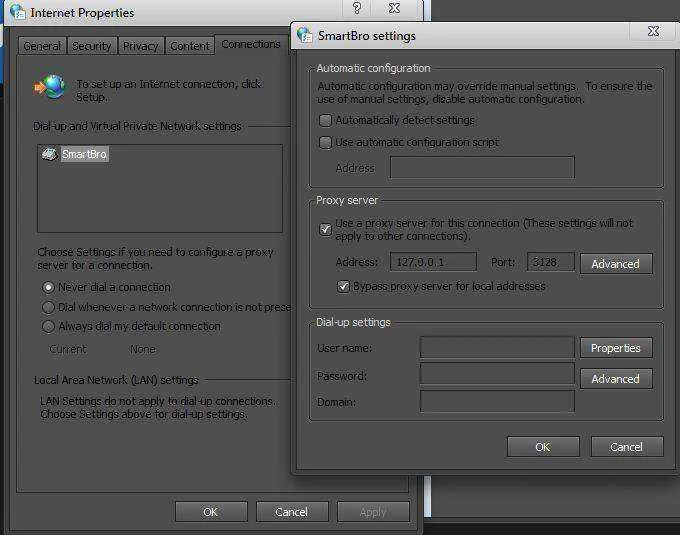Click OK in Internet Properties
Viewport: 680px width, 535px height.
(x=211, y=512)
